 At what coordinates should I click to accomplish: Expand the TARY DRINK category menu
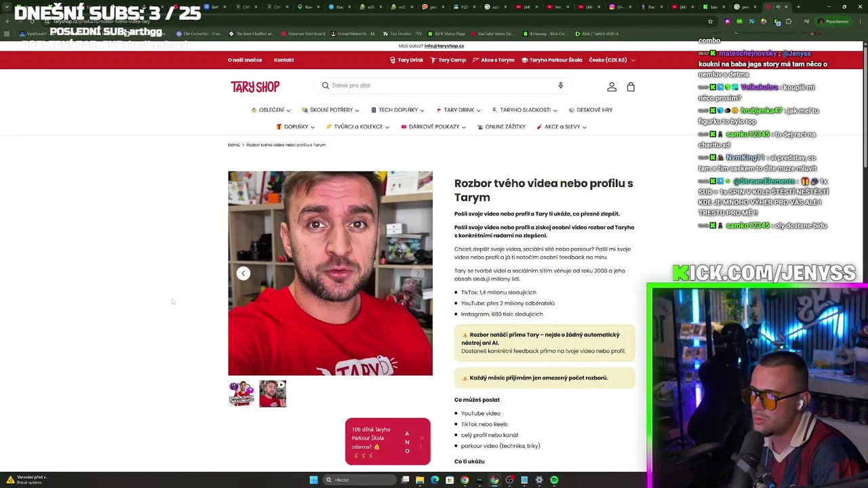click(458, 110)
